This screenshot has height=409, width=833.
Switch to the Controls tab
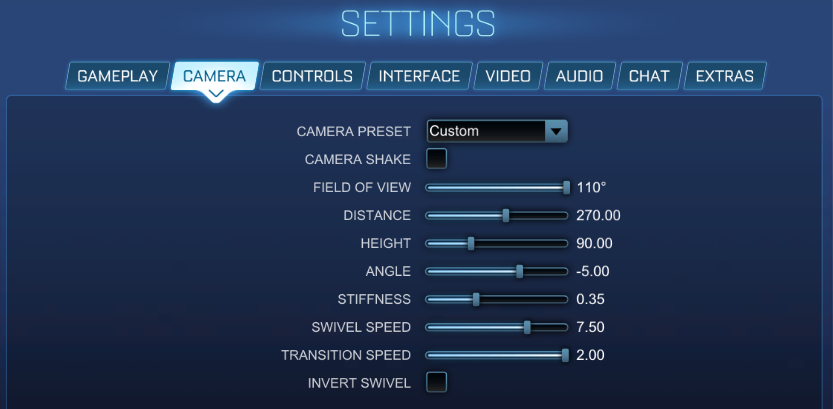click(312, 76)
